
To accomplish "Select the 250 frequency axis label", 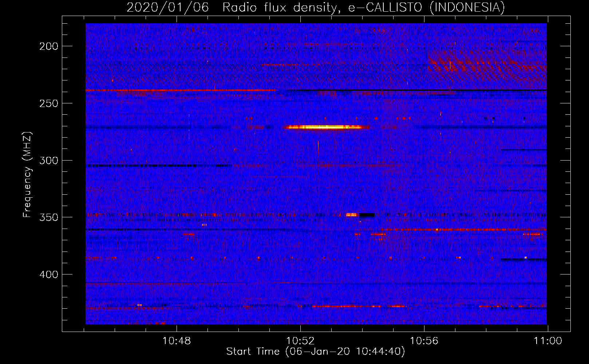I will pyautogui.click(x=49, y=103).
